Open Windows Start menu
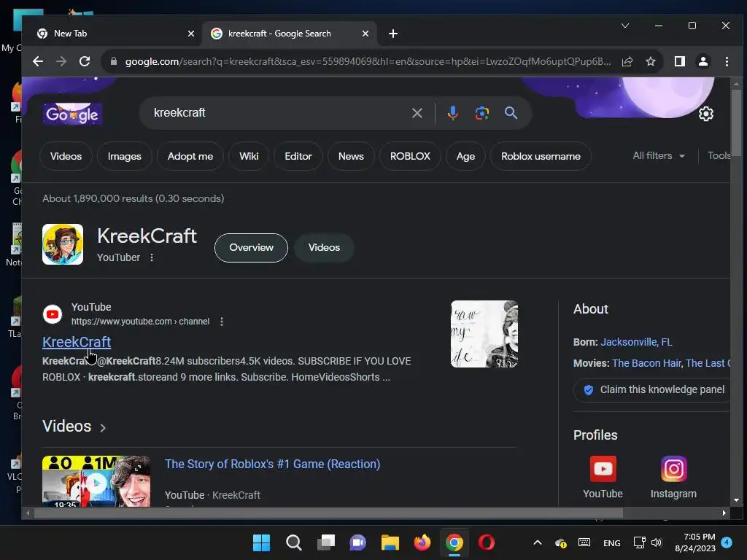The image size is (747, 560). tap(261, 542)
